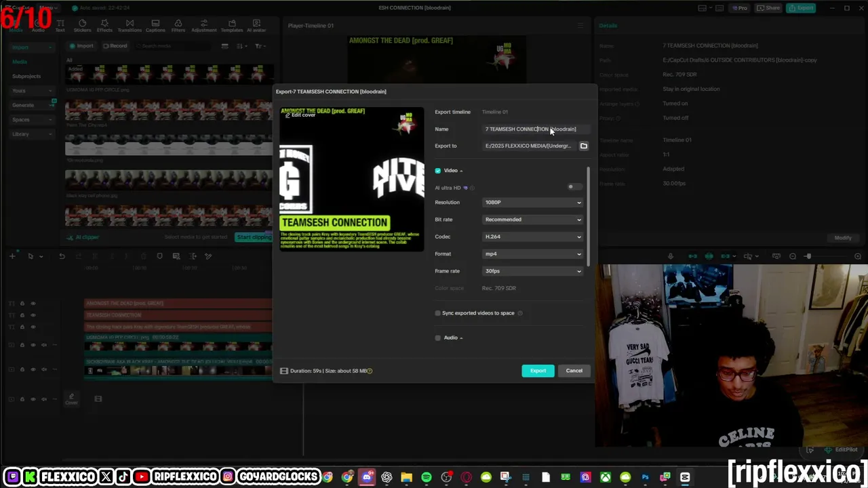Open Spotify from the taskbar
The width and height of the screenshot is (868, 488).
click(426, 478)
